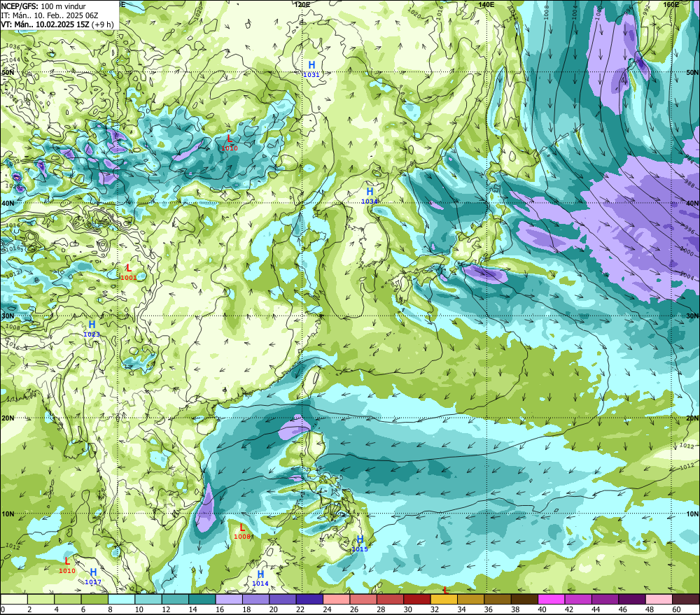Click the 30N label on the left edge
This screenshot has height=615, width=700.
8,316
